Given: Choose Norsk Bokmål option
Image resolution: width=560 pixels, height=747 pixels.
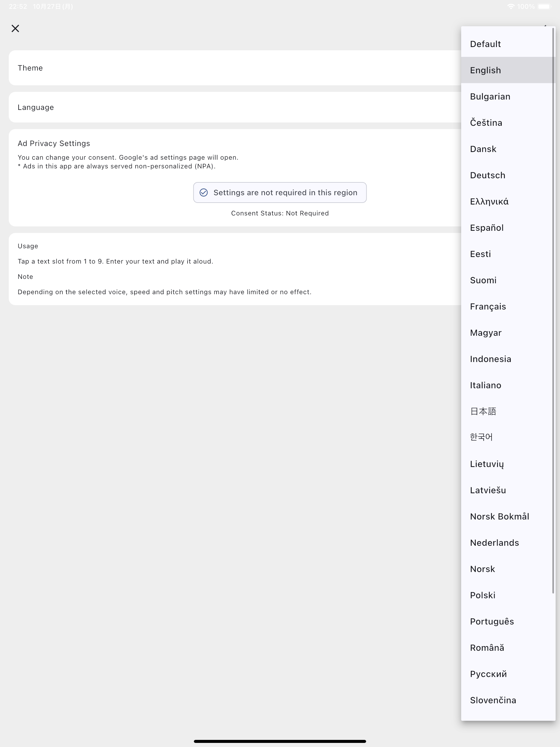Looking at the screenshot, I should (508, 516).
